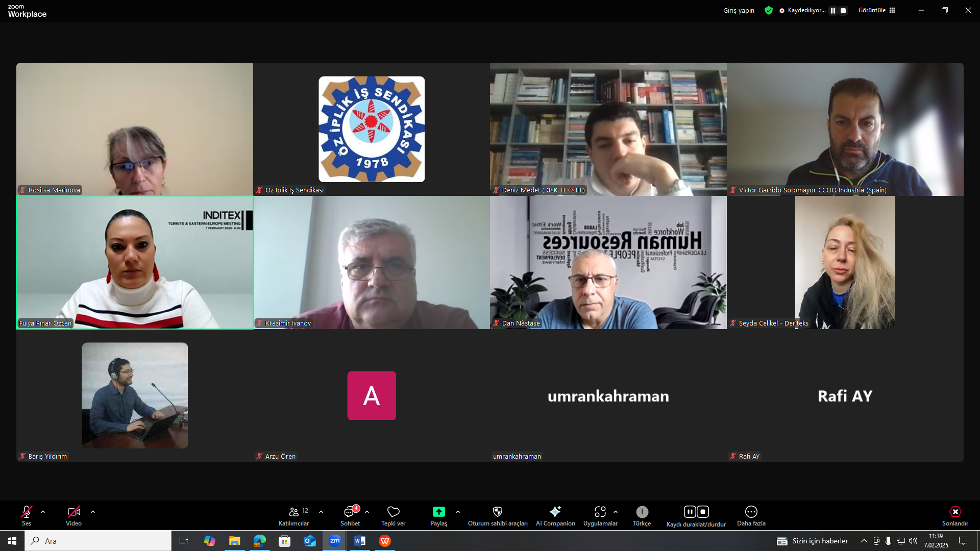Screen dimensions: 980x551
Task: Stop recording from top bar indicator
Action: pos(843,10)
